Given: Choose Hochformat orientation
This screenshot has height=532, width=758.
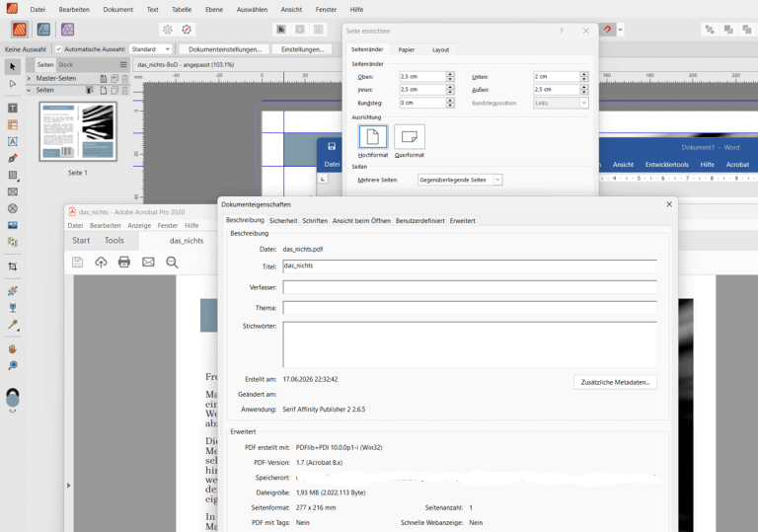Looking at the screenshot, I should (373, 137).
